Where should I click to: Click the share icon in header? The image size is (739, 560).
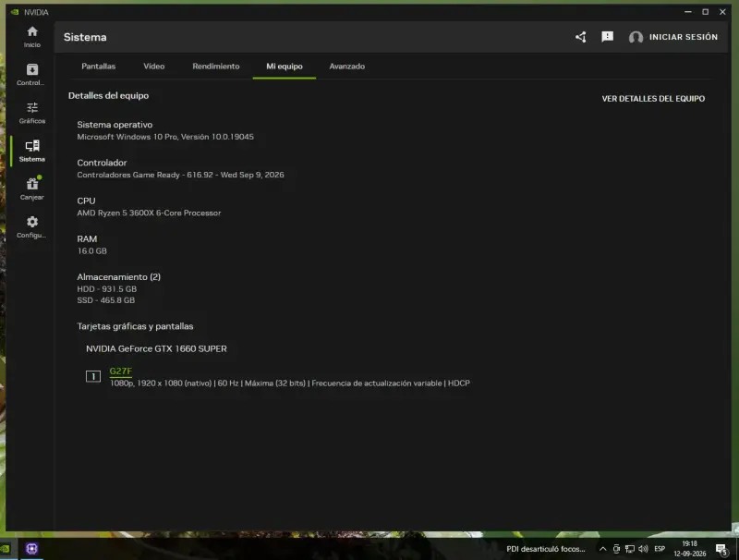pyautogui.click(x=581, y=37)
